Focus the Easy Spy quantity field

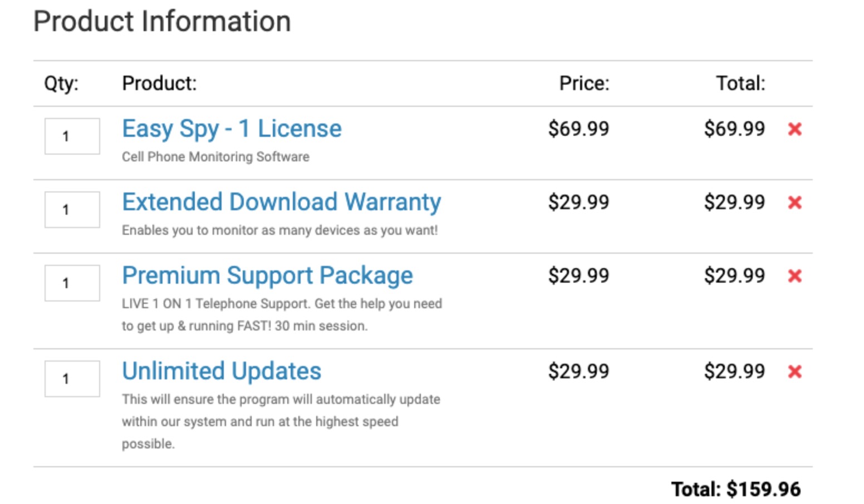pyautogui.click(x=72, y=136)
